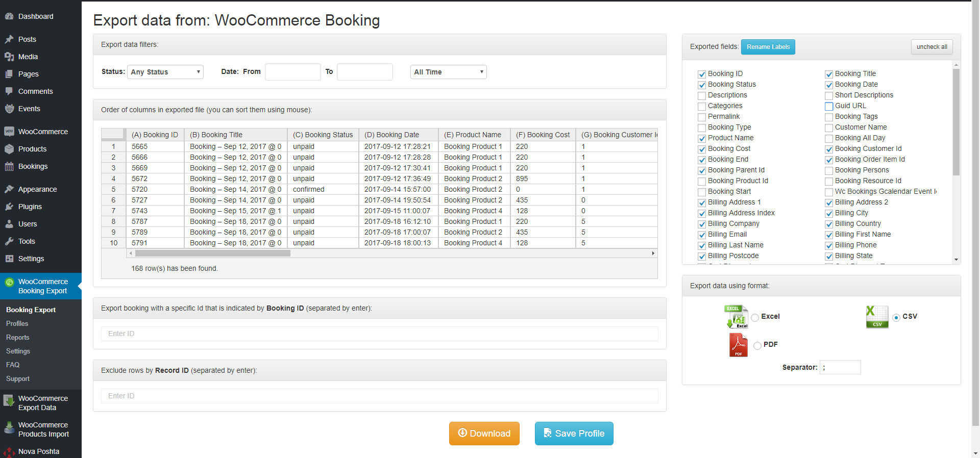Click the CSV format file icon
Viewport: 980px width, 458px height.
pyautogui.click(x=877, y=317)
